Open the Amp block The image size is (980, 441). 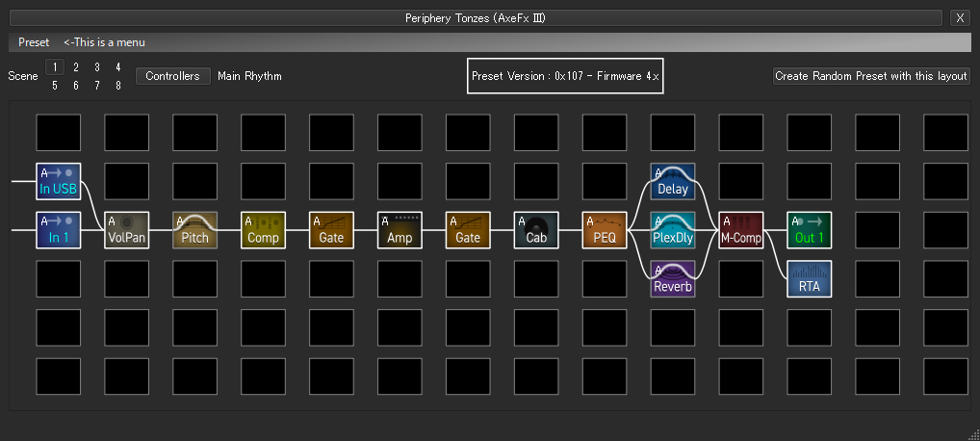400,230
